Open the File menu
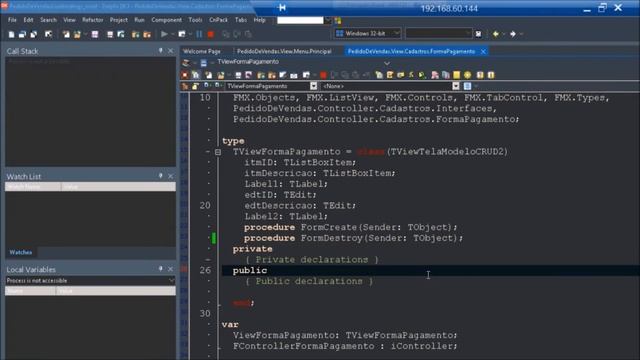 click(12, 20)
